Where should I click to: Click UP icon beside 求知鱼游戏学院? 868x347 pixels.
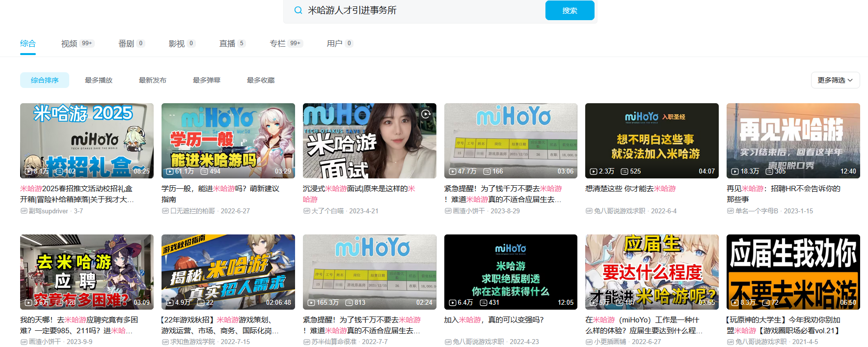click(x=165, y=342)
